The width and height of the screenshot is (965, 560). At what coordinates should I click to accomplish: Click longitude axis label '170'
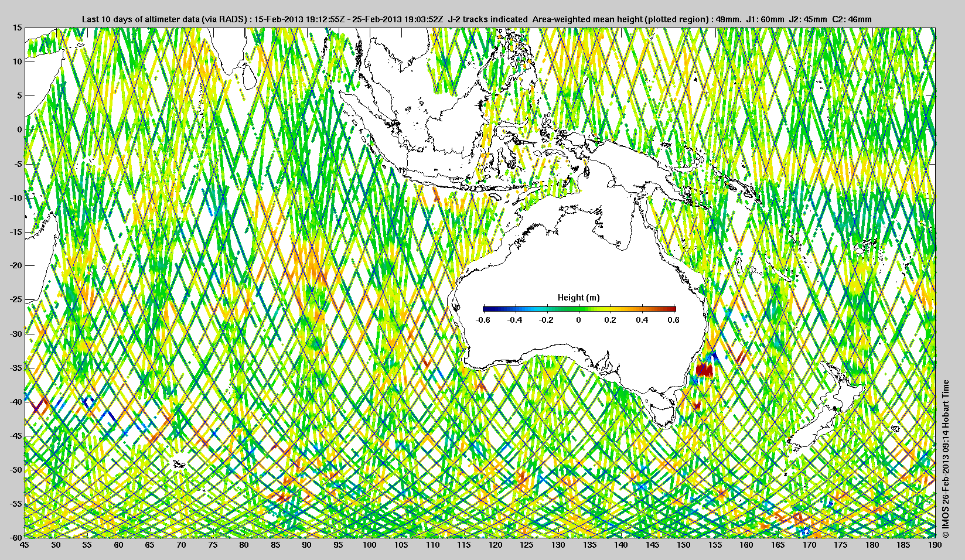point(809,545)
